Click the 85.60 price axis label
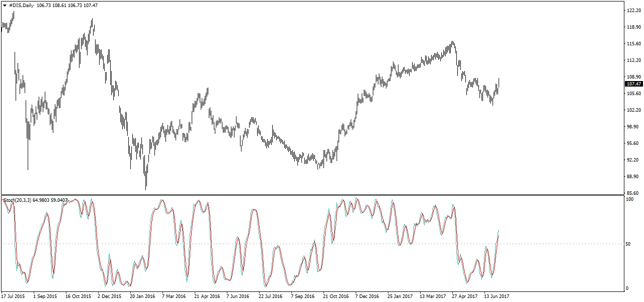644x302 pixels. pos(633,193)
